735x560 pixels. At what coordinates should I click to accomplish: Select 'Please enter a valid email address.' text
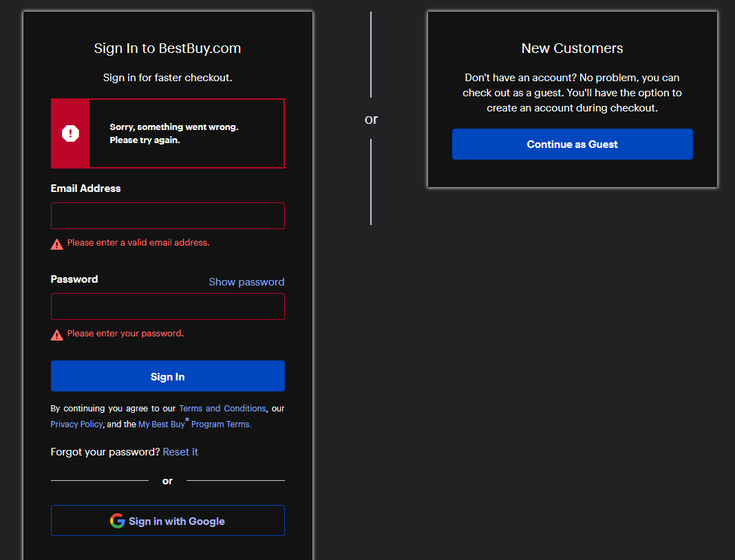pos(138,242)
